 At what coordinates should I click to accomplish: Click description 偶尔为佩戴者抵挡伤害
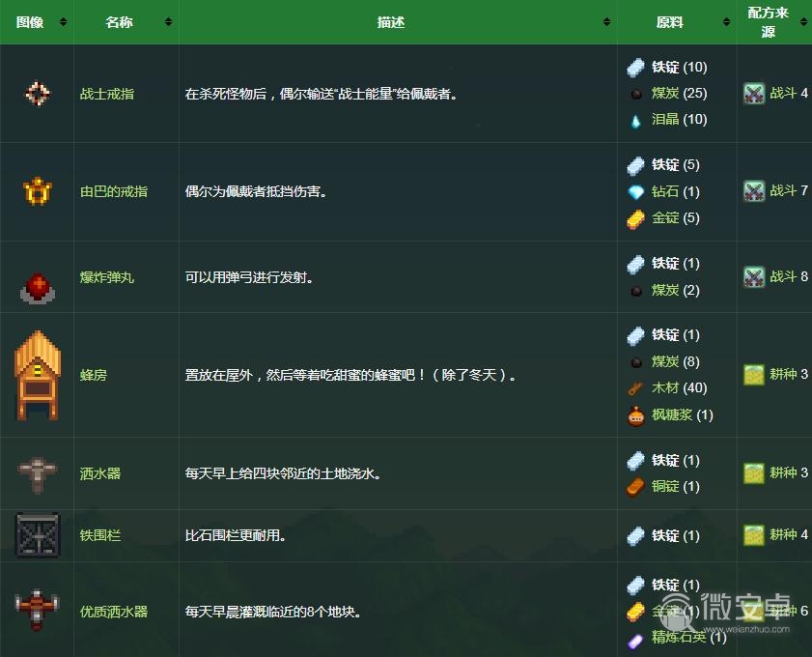[256, 191]
